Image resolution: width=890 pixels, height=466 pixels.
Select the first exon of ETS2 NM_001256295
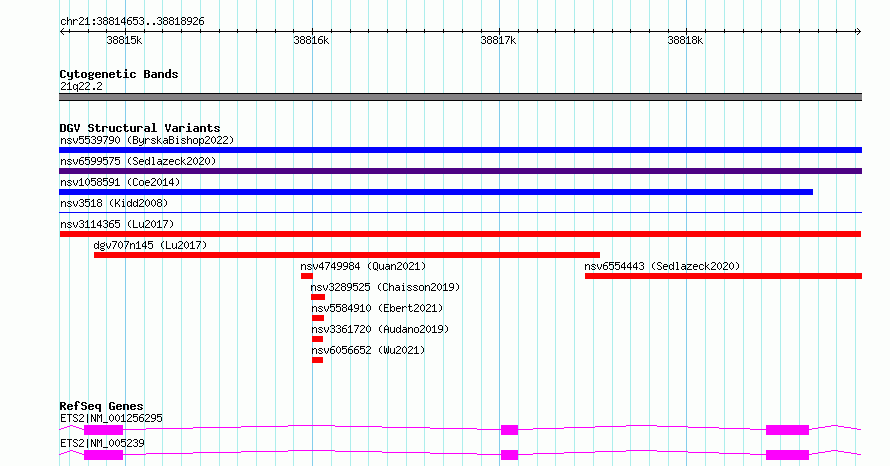(103, 430)
